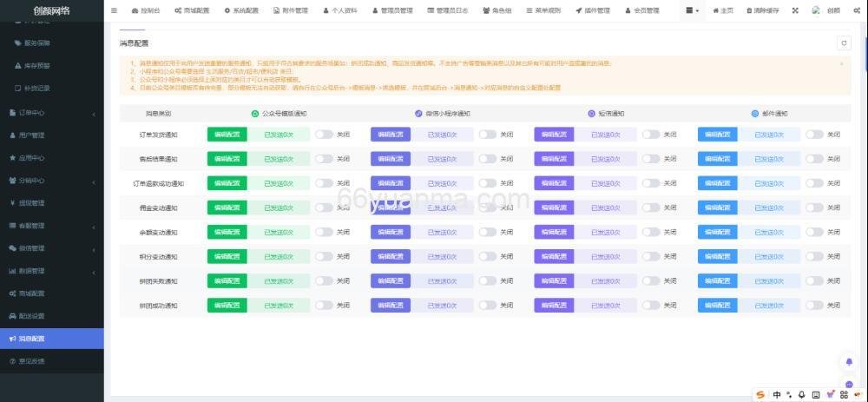The width and height of the screenshot is (868, 402).
Task: Click the purple 短信通知 column header icon
Action: point(591,114)
